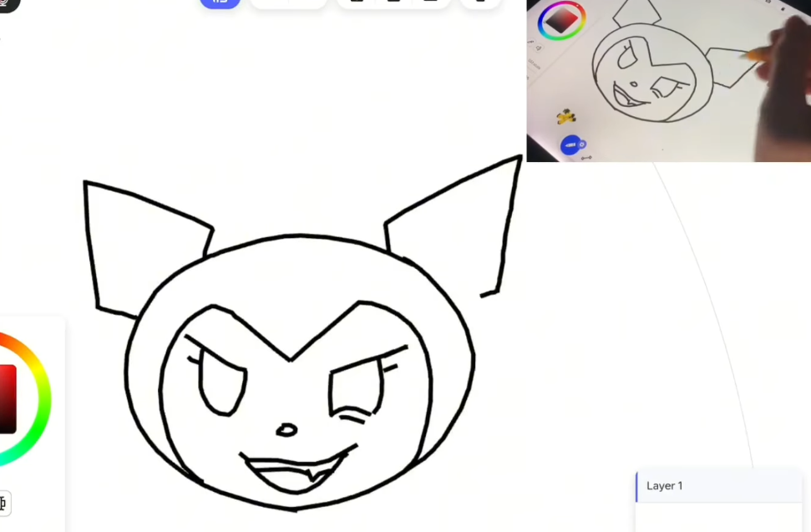Click the first icon in the three-icon toolbar group
The height and width of the screenshot is (532, 811).
pos(357,3)
